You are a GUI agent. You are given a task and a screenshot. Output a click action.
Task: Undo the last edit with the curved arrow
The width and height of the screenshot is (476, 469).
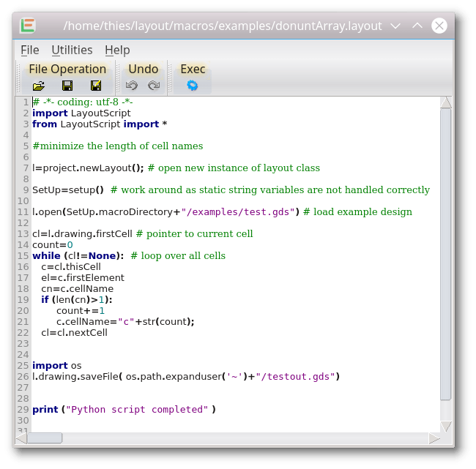click(x=131, y=86)
